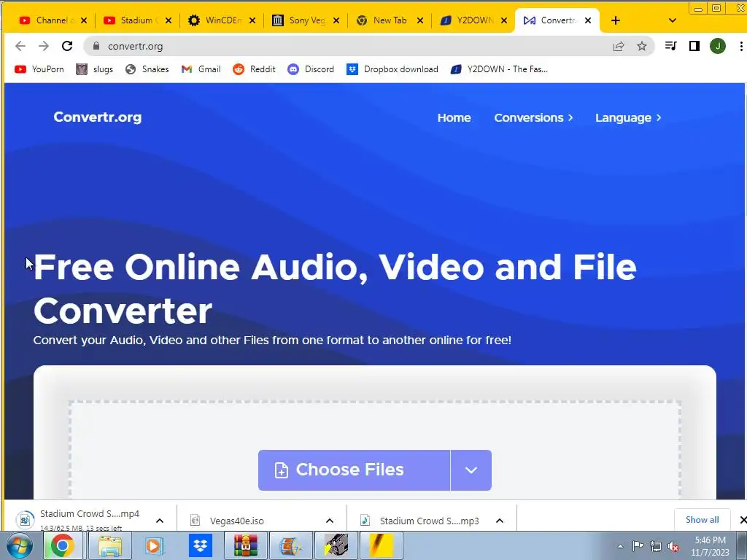Viewport: 747px width, 560px height.
Task: Expand options for Stadium Crowd mp4 download
Action: 160,521
